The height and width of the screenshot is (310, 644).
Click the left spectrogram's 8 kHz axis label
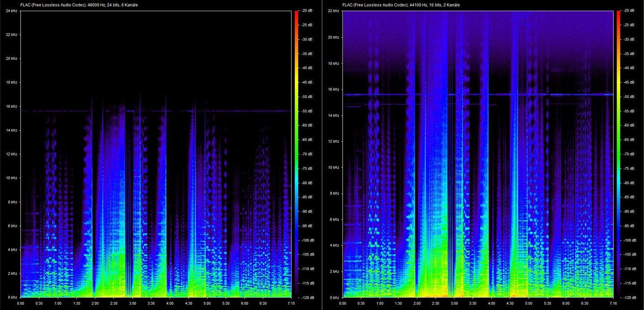[13, 202]
